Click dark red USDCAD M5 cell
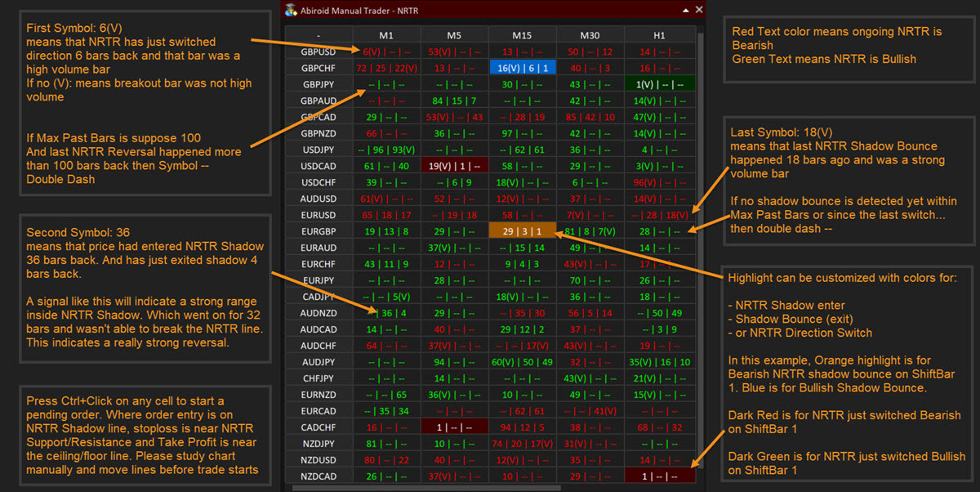The width and height of the screenshot is (980, 492). point(454,166)
